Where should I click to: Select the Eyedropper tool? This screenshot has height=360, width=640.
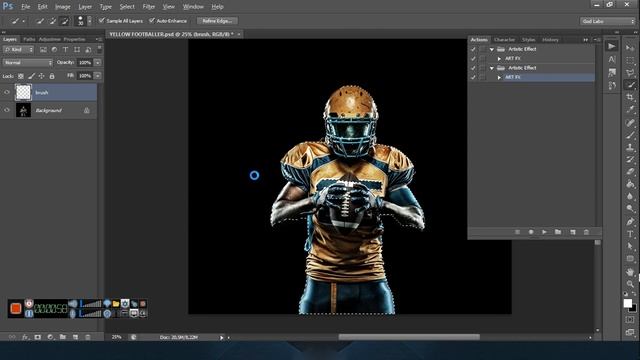(x=630, y=109)
